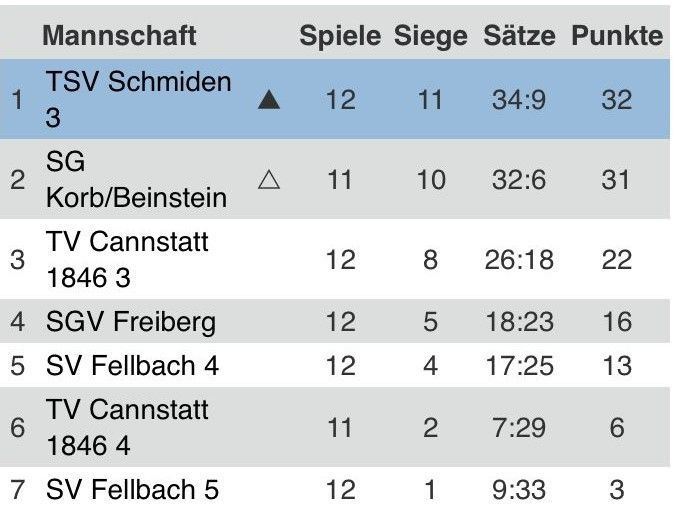
Task: Click the 31 points value for SG Korb/Beinstein
Action: tap(617, 180)
